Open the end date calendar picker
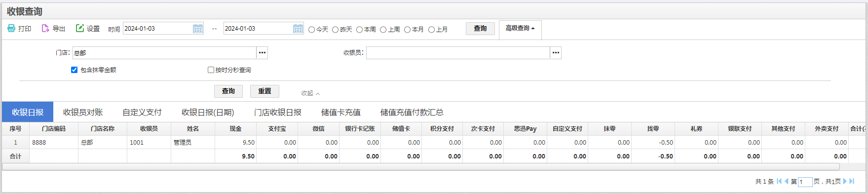The height and width of the screenshot is (194, 868). click(x=298, y=29)
